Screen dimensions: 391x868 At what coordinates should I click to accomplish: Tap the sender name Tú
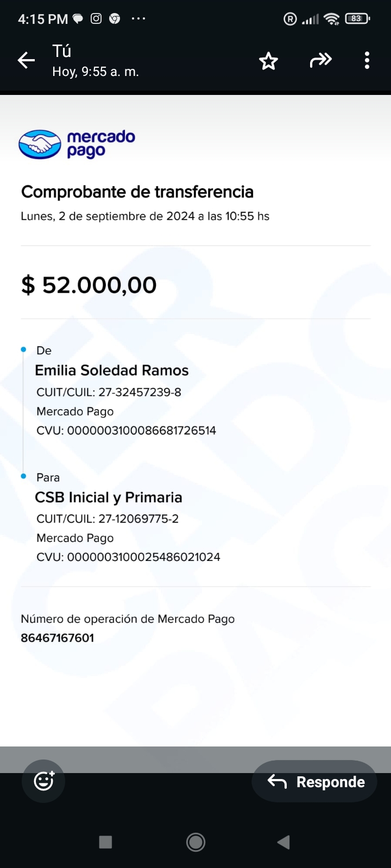point(62,51)
